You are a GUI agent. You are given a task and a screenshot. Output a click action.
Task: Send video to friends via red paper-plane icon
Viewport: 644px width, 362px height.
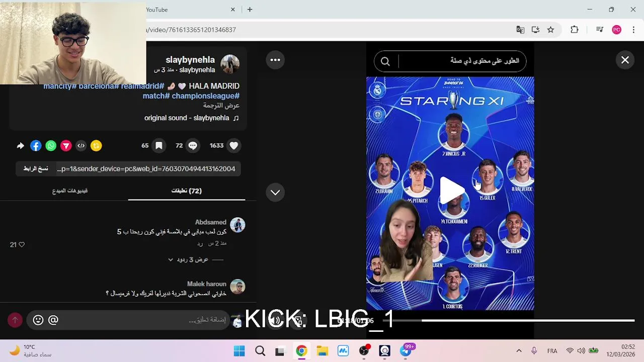66,146
